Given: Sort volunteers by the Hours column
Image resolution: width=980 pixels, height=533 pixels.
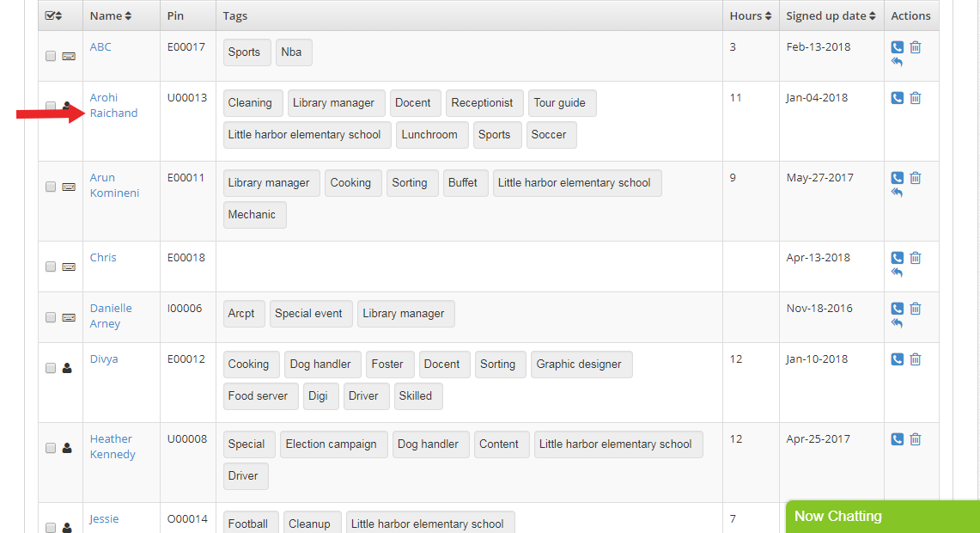Looking at the screenshot, I should [751, 16].
